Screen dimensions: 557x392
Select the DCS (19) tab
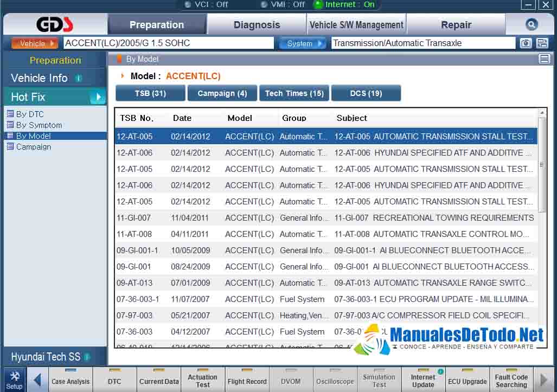[x=366, y=93]
